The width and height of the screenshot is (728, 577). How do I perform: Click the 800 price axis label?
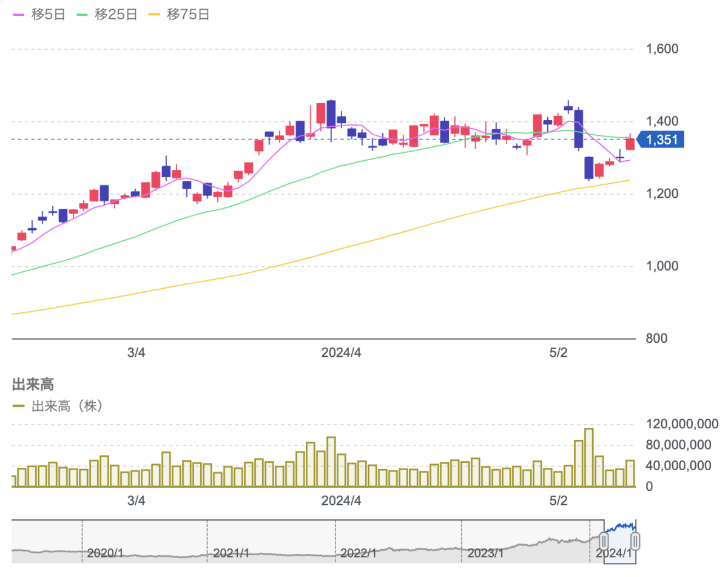point(657,338)
